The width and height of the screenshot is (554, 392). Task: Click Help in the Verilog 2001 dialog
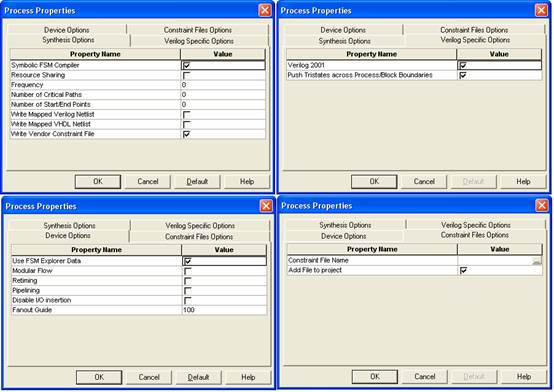[523, 182]
